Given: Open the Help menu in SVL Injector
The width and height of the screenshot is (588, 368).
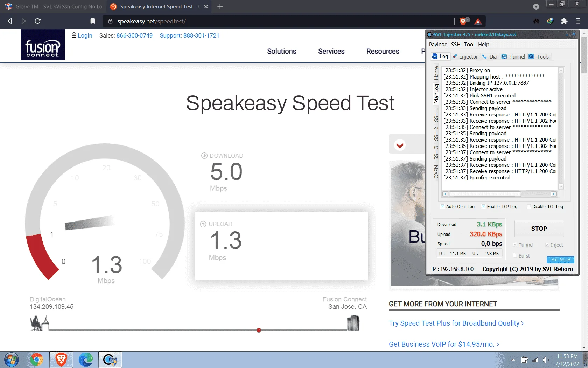Looking at the screenshot, I should 483,45.
